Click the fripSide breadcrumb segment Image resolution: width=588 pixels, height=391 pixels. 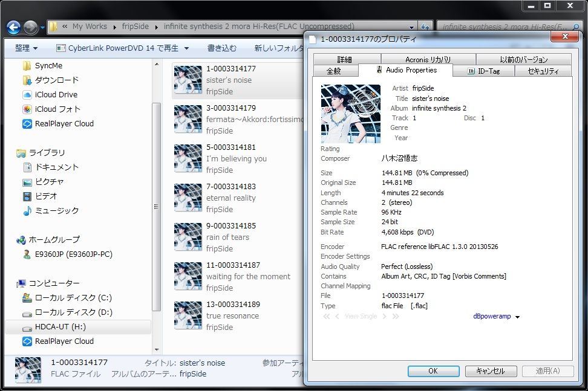pos(135,27)
